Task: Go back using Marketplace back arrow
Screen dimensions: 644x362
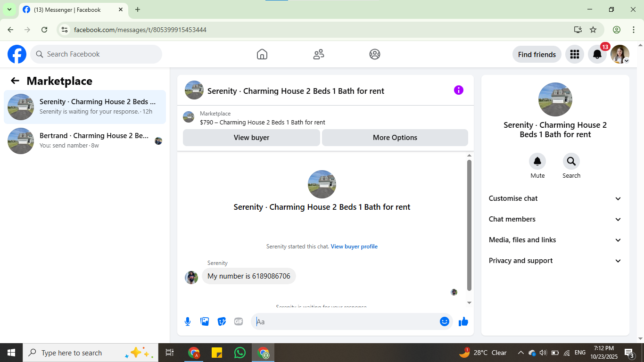Action: click(x=15, y=81)
